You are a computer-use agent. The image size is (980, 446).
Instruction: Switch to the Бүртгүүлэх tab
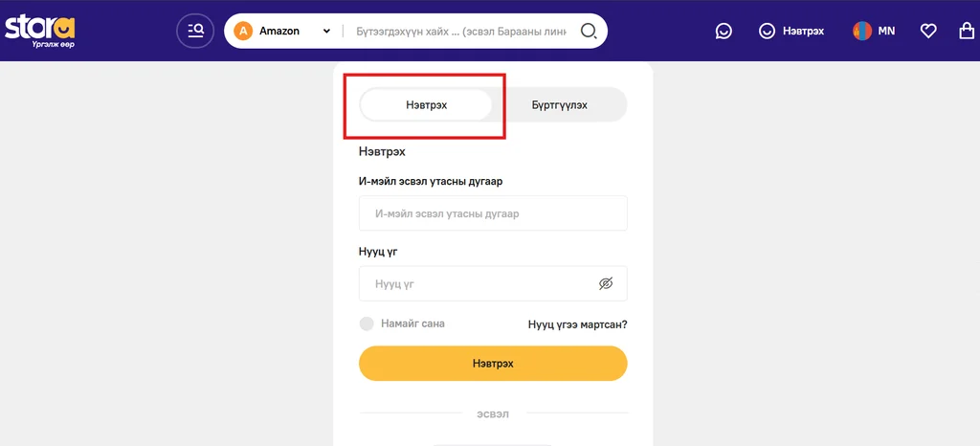559,104
